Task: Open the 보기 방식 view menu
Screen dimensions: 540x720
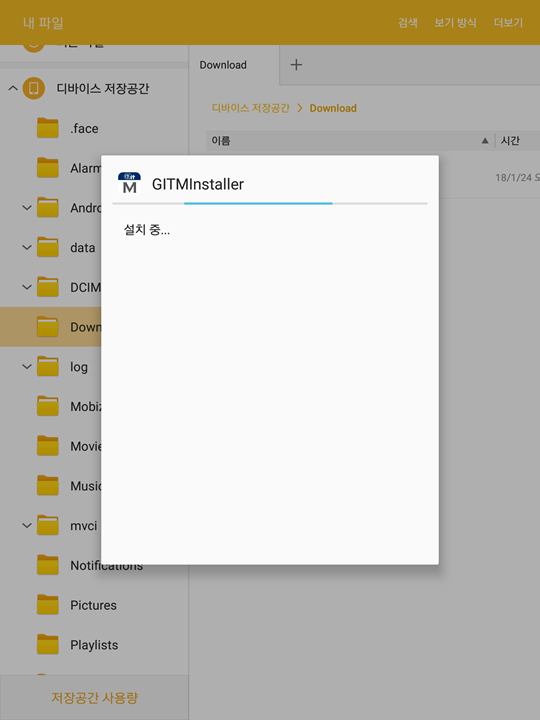Action: (455, 22)
